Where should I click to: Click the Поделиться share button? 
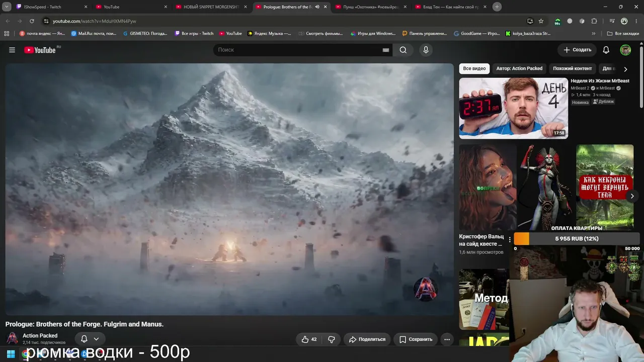click(x=367, y=339)
